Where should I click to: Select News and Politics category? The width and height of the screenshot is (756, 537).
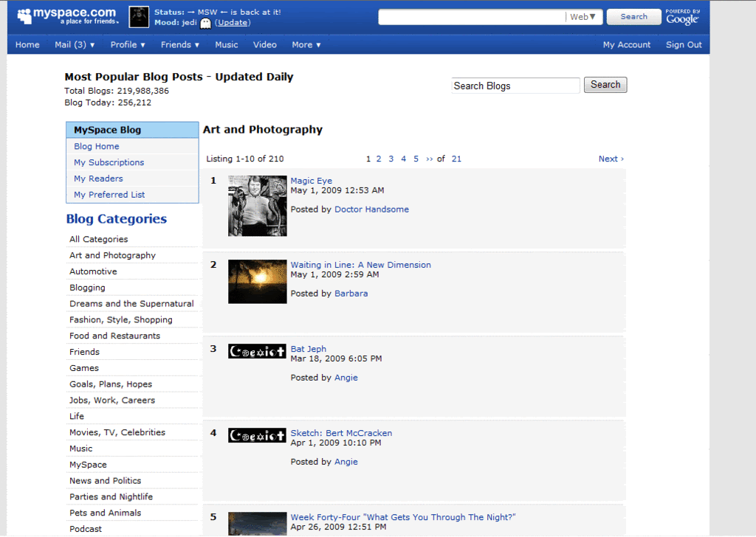coord(105,481)
